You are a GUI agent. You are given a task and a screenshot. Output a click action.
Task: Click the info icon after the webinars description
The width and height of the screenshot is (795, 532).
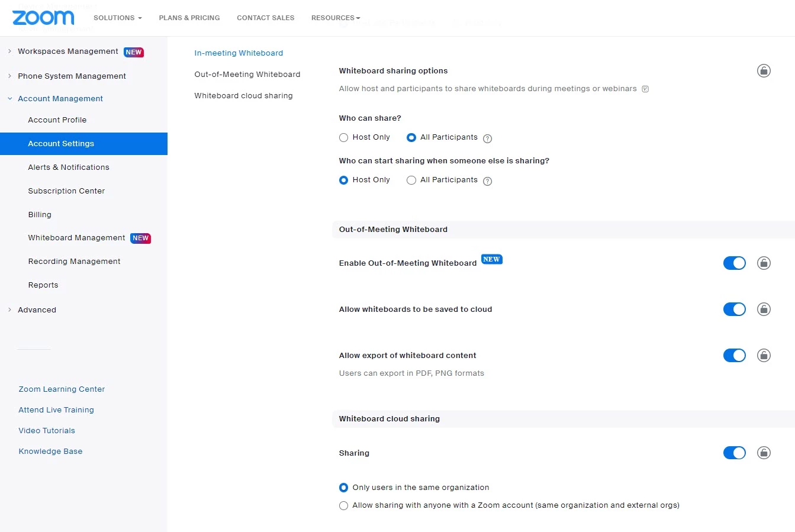click(x=645, y=89)
